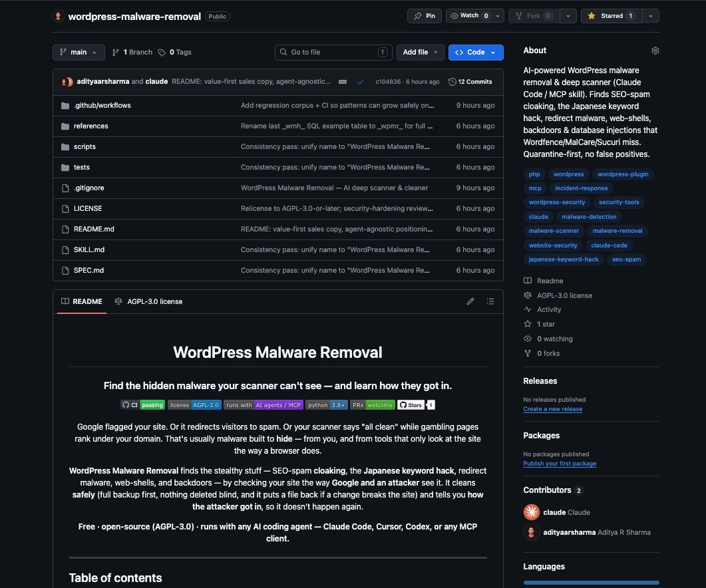The image size is (706, 588).
Task: Open the repository settings gear in About
Action: coord(655,51)
